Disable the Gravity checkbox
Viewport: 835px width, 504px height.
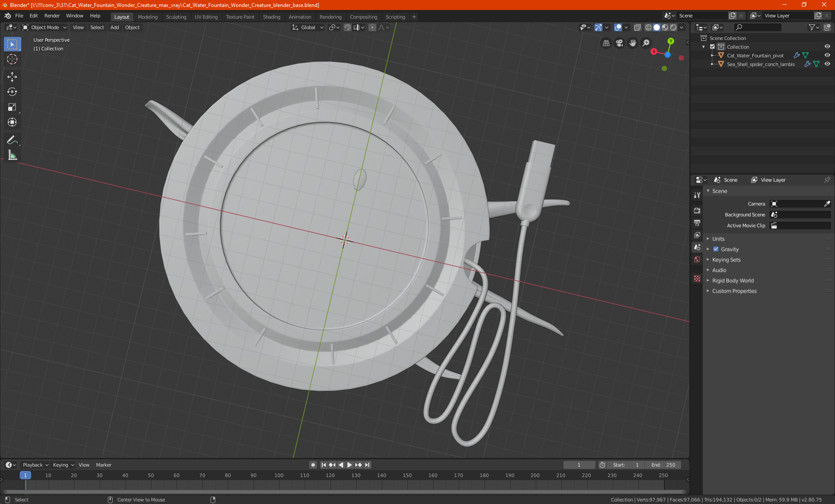tap(716, 249)
